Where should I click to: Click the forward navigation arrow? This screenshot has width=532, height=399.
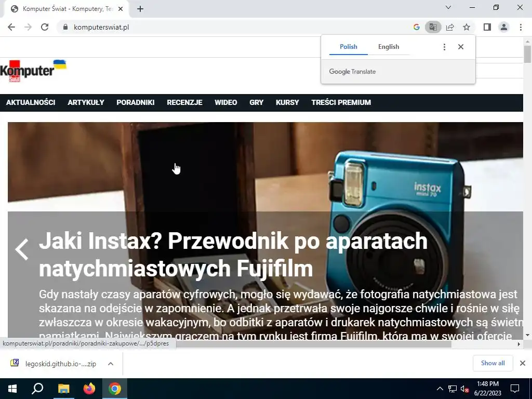(x=28, y=27)
